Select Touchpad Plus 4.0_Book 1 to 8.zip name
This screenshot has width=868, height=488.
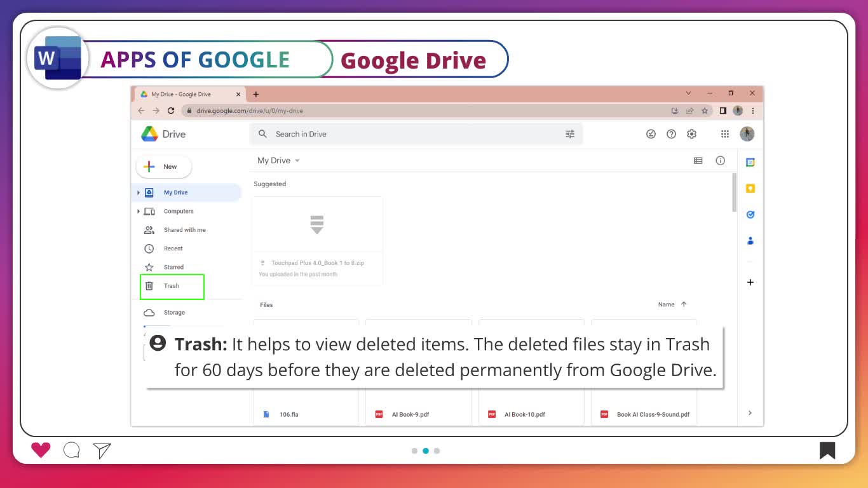(318, 263)
